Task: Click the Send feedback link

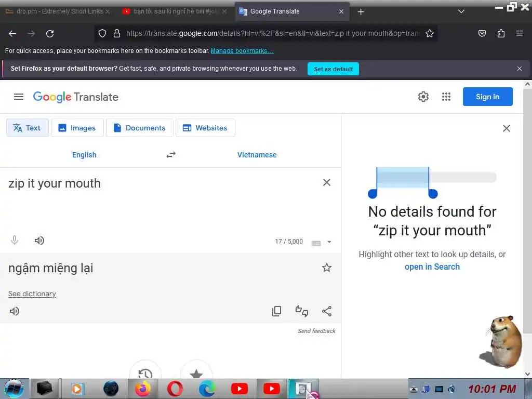Action: 316,331
